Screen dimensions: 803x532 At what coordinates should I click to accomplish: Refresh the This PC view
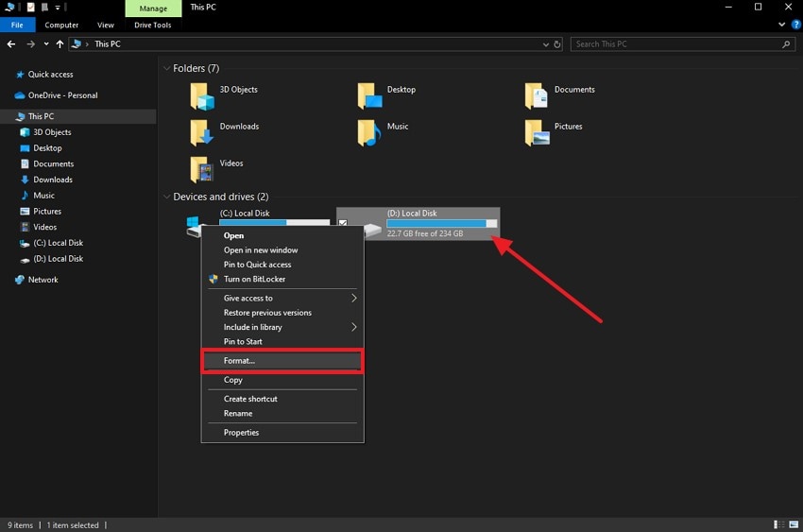click(x=557, y=44)
